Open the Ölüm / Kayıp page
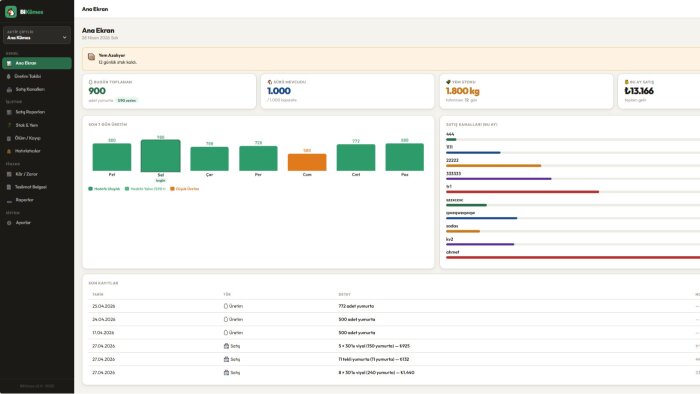This screenshot has height=394, width=700. [37, 138]
